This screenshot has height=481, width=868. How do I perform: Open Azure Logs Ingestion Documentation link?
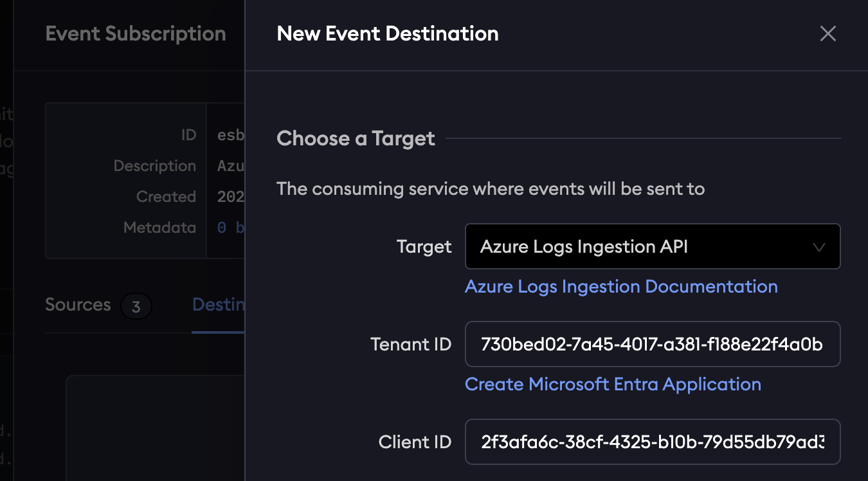pyautogui.click(x=621, y=286)
